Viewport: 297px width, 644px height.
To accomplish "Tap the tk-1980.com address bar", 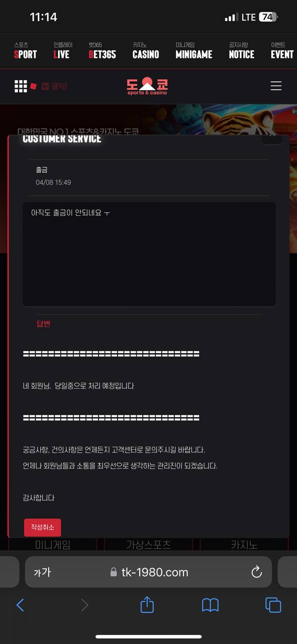I will tap(148, 572).
